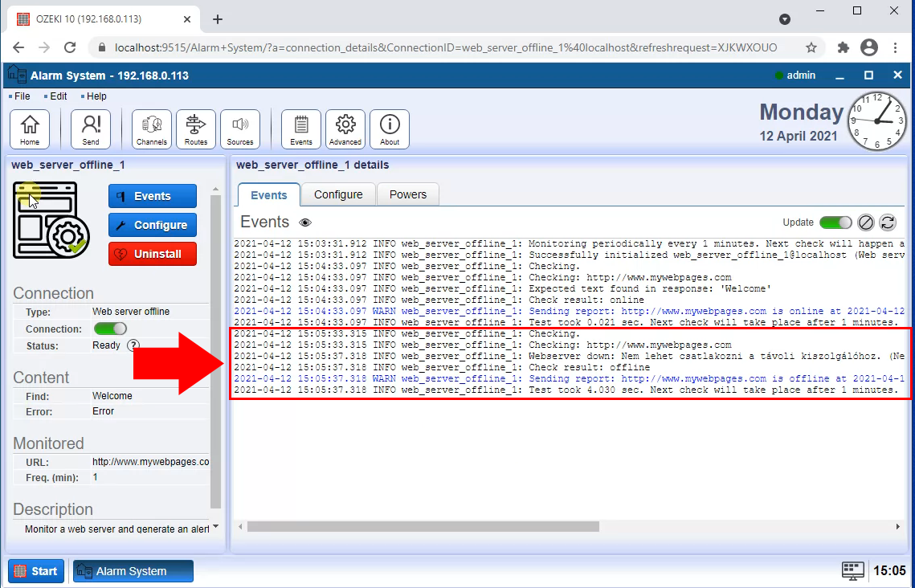
Task: Switch to the Powers tab
Action: [408, 194]
